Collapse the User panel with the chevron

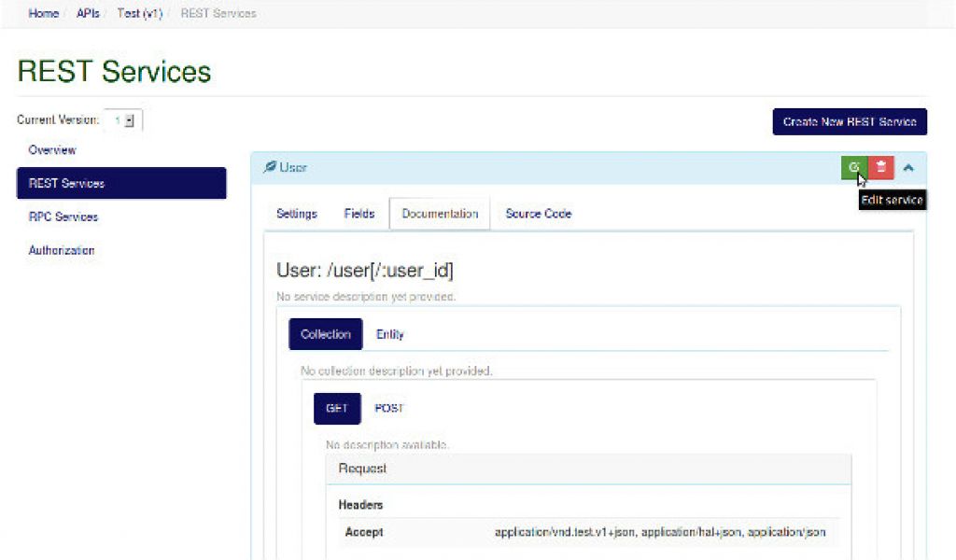pyautogui.click(x=908, y=167)
